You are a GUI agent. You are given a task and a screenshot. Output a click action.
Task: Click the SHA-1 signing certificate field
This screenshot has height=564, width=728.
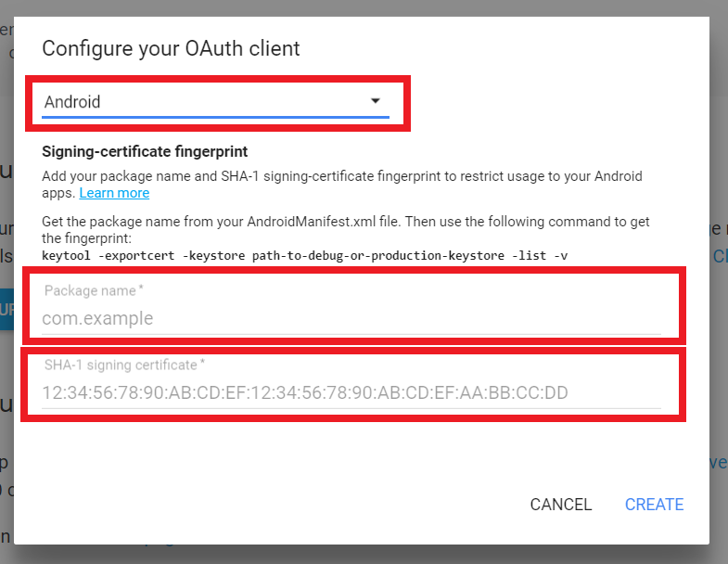[x=351, y=392]
